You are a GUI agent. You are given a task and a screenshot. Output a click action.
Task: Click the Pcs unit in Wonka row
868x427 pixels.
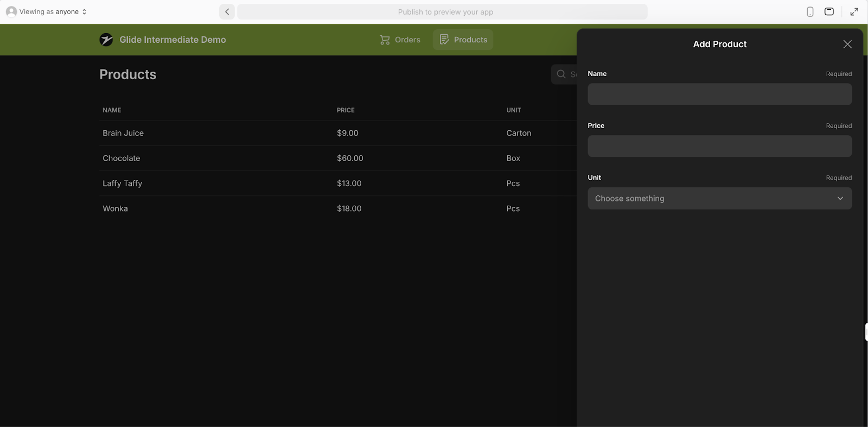pos(513,208)
